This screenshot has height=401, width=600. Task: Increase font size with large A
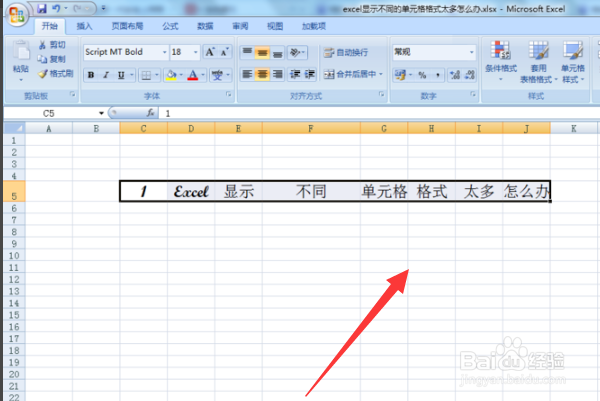pos(210,52)
